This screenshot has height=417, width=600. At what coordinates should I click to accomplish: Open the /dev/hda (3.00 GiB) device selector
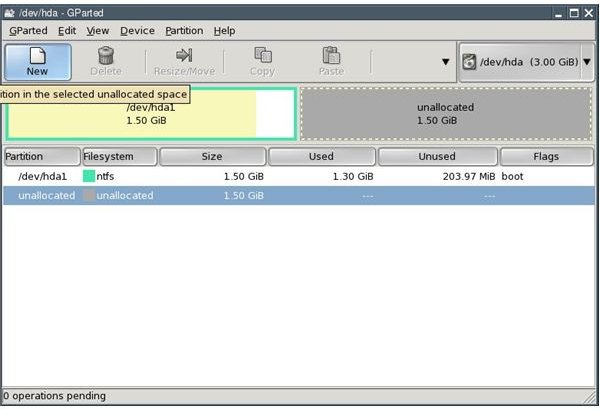coord(526,62)
